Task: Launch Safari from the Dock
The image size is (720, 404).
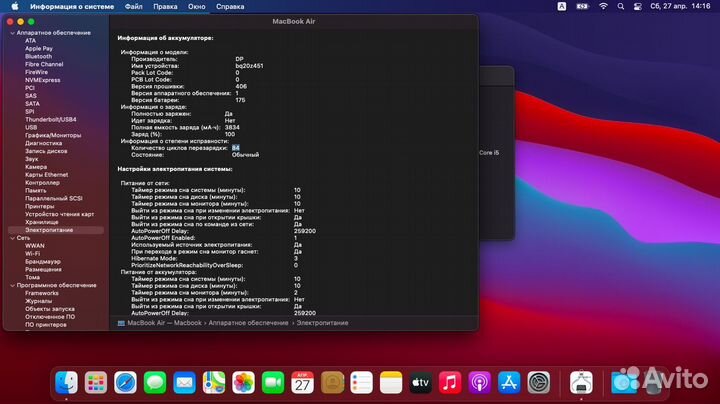Action: [x=125, y=382]
